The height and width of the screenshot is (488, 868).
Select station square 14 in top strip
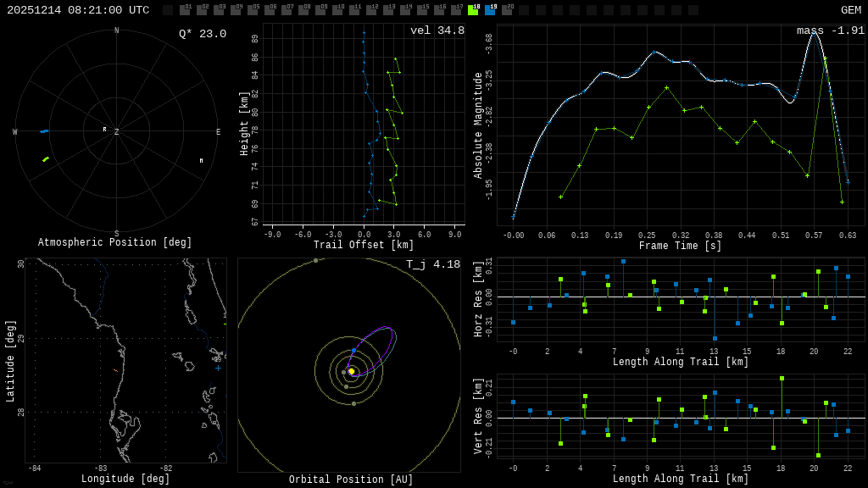(405, 10)
